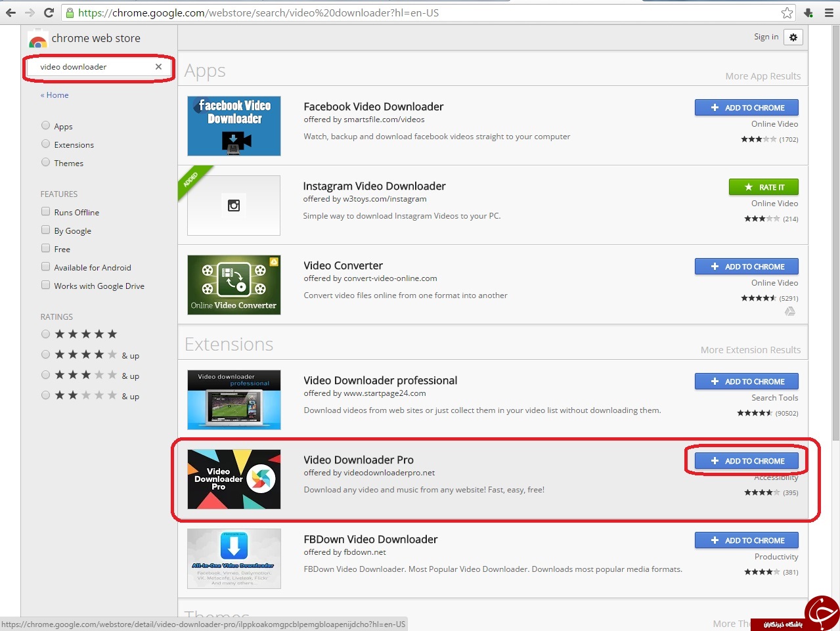Enable the Free checkbox

(45, 248)
